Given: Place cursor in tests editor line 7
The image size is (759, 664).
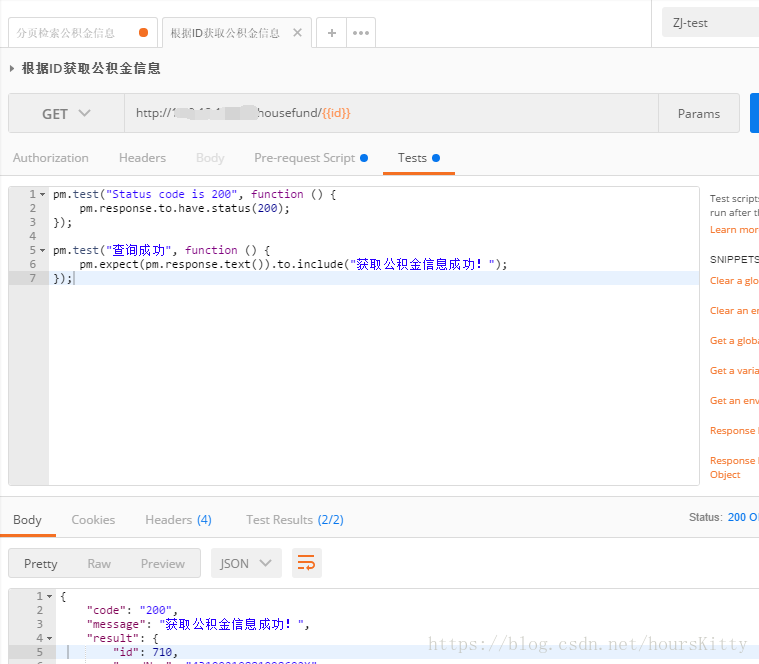Looking at the screenshot, I should [373, 278].
